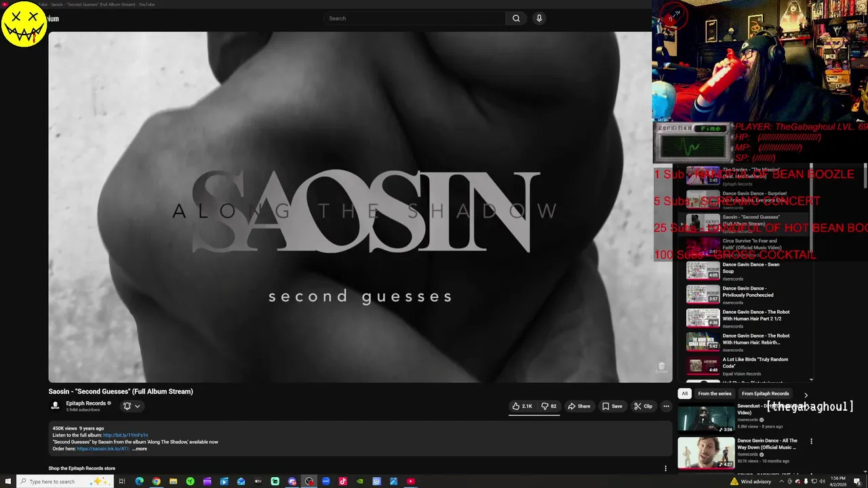Launch Microsoft Edge from taskbar
The image size is (868, 488).
click(139, 481)
